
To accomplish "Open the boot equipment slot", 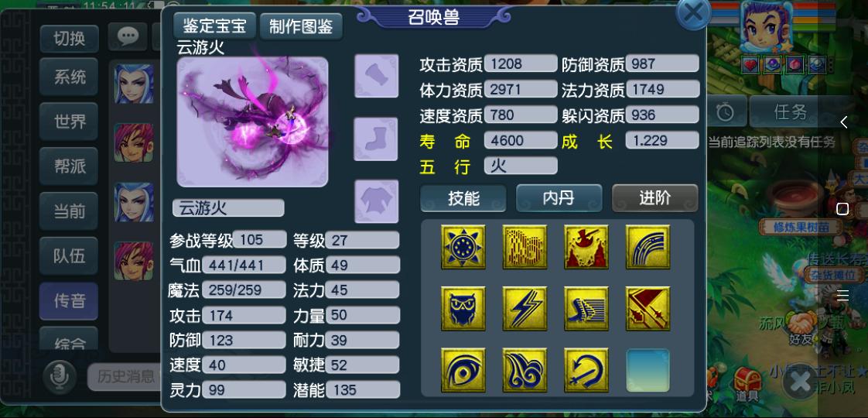I will coord(377,139).
